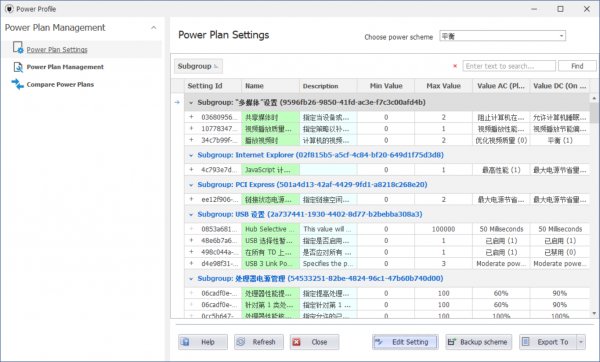
Task: Click the Backup scheme button
Action: tap(479, 342)
